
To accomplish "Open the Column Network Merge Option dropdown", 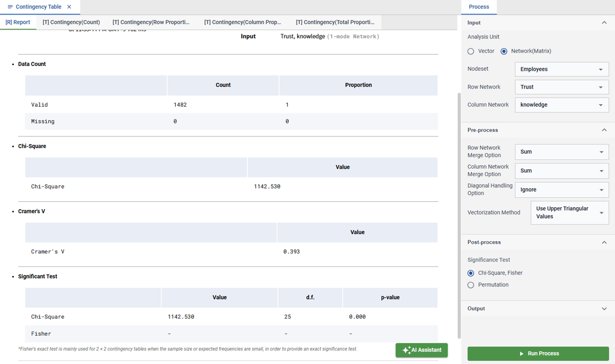I will [561, 171].
